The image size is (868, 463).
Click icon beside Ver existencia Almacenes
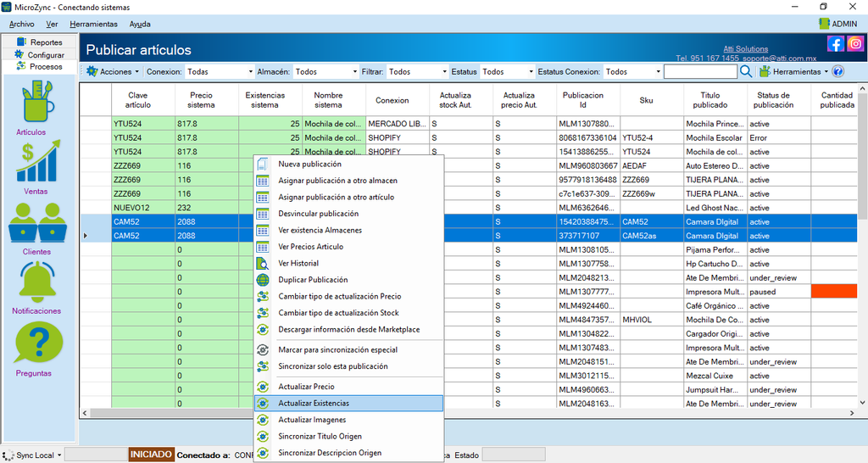point(263,231)
